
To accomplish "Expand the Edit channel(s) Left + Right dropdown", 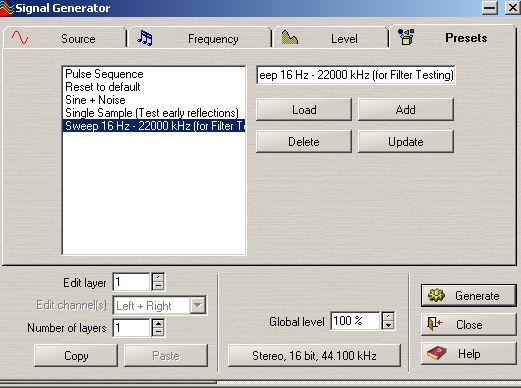I will 198,305.
